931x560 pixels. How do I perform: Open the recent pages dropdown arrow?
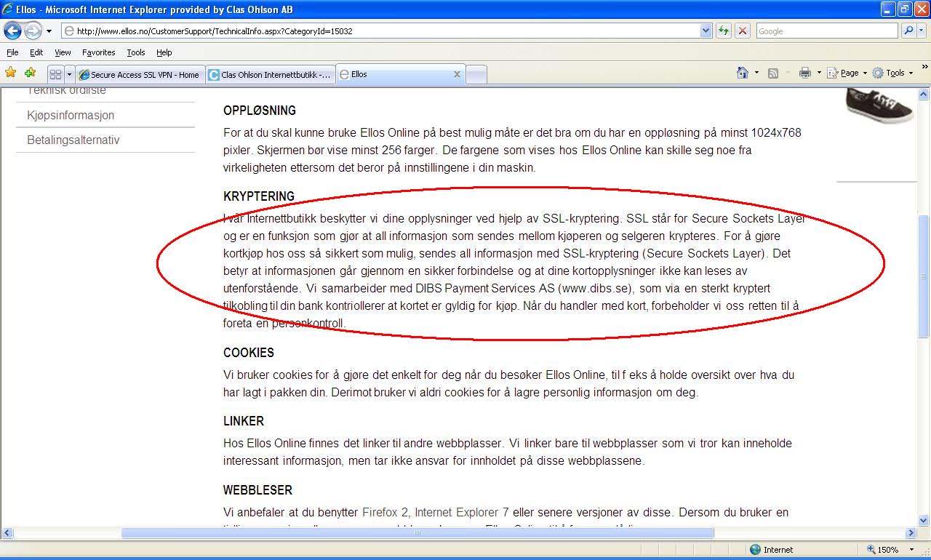click(49, 31)
